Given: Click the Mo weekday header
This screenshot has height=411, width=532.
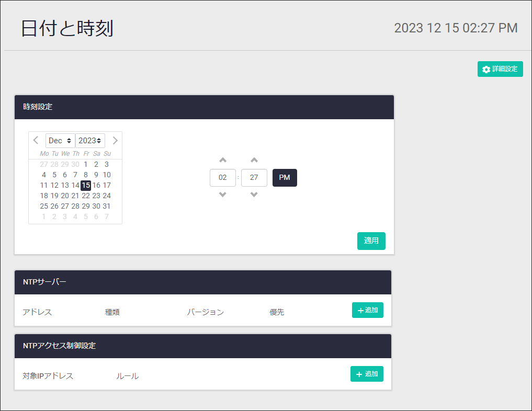Looking at the screenshot, I should [x=44, y=154].
